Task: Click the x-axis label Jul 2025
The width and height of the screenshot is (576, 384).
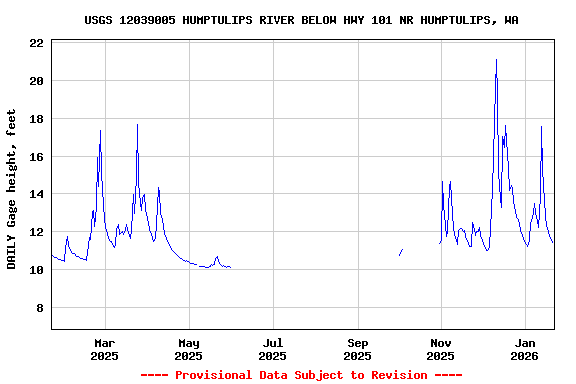Action: (273, 350)
